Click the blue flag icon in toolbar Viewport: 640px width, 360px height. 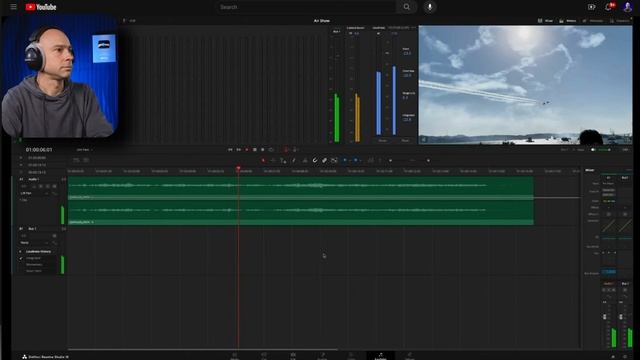(345, 160)
